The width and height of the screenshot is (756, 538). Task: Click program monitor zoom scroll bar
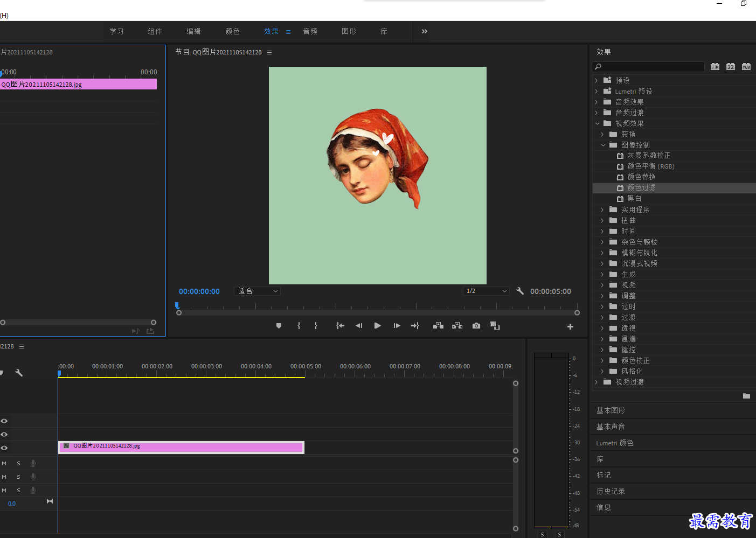pyautogui.click(x=378, y=312)
